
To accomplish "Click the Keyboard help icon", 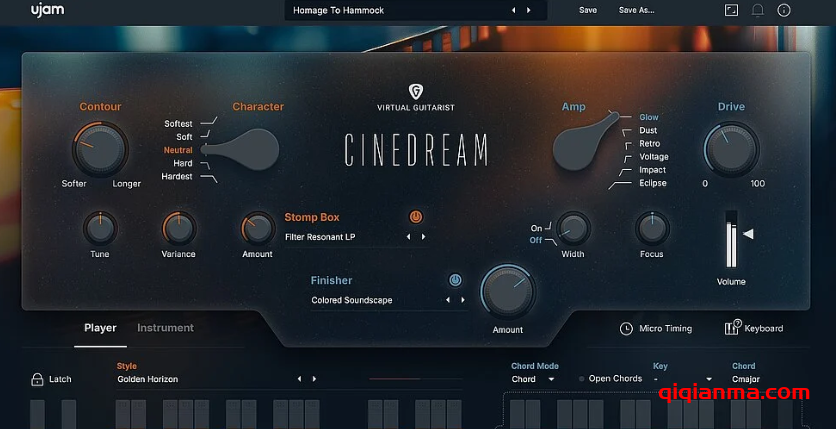I will point(732,327).
